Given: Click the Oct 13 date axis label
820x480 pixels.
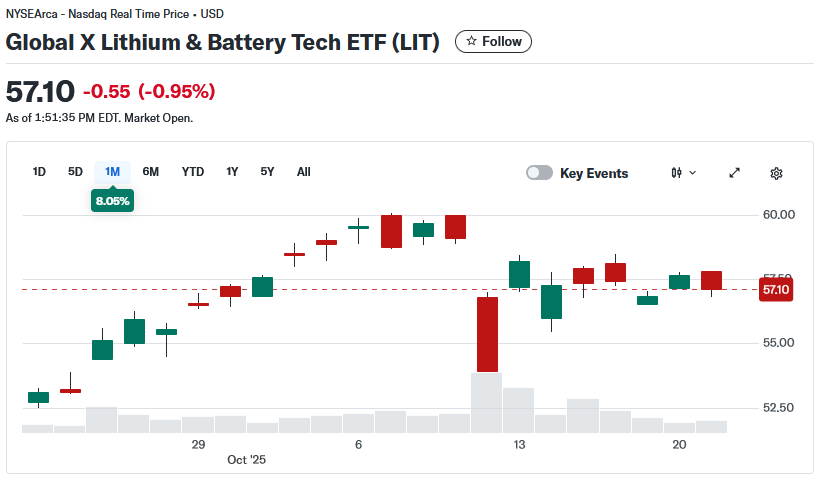Looking at the screenshot, I should tap(519, 444).
